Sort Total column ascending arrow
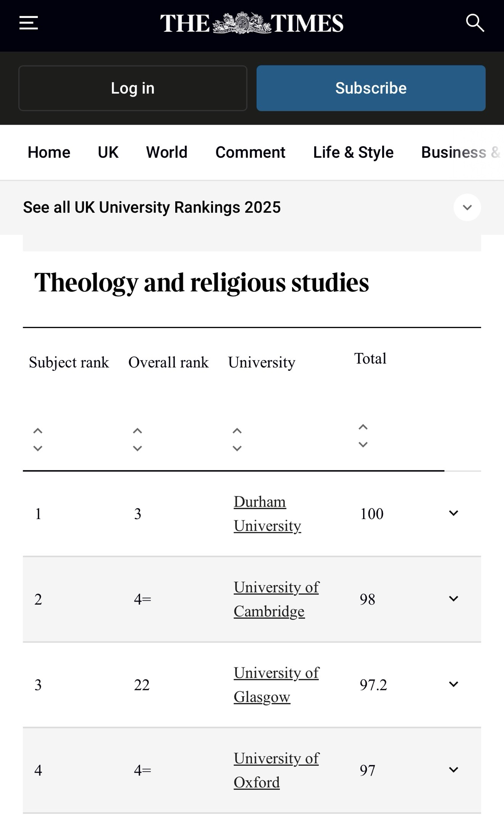Viewport: 504px width, 815px height. coord(363,427)
